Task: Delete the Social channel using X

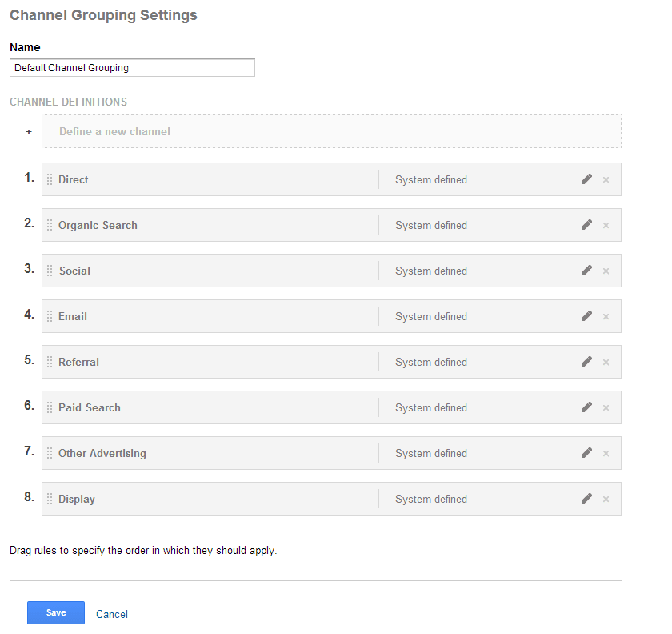Action: 606,271
